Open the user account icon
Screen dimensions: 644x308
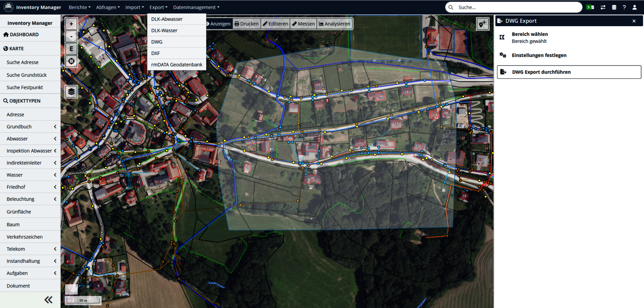click(635, 7)
